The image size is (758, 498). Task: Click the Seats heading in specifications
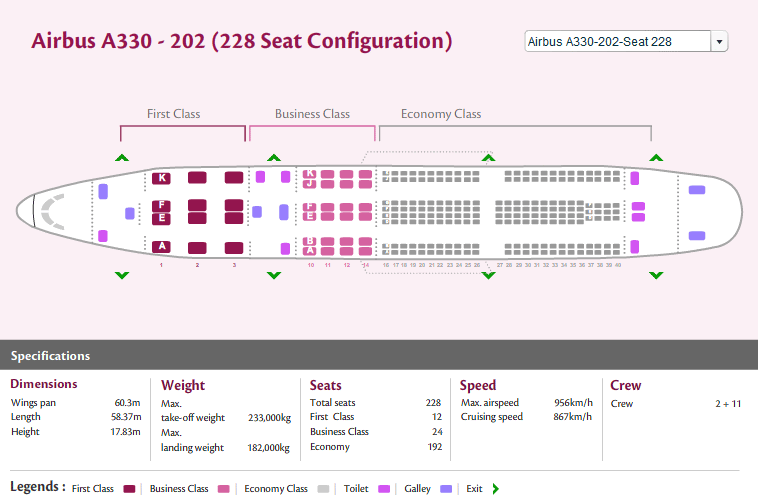[325, 385]
